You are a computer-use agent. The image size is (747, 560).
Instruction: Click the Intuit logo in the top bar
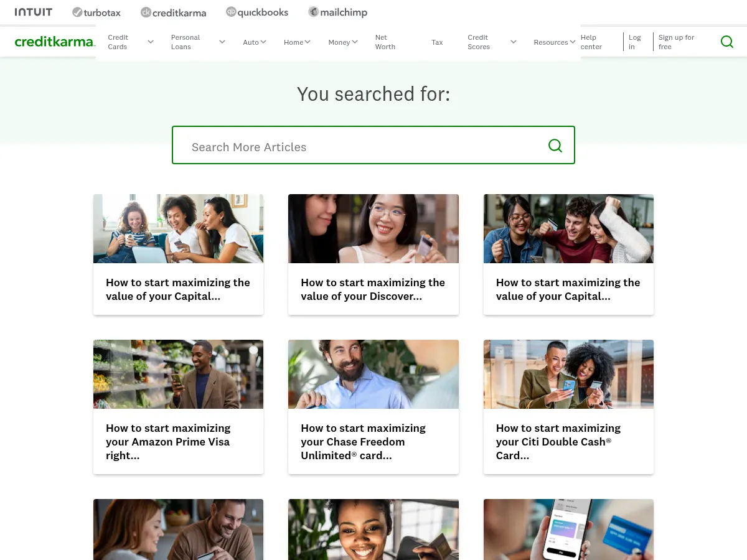tap(33, 11)
